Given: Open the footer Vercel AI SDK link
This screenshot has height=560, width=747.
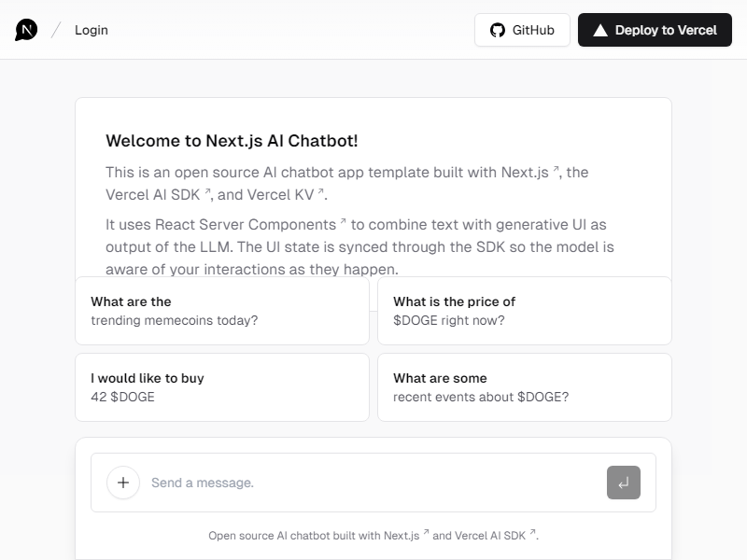Looking at the screenshot, I should [x=496, y=535].
